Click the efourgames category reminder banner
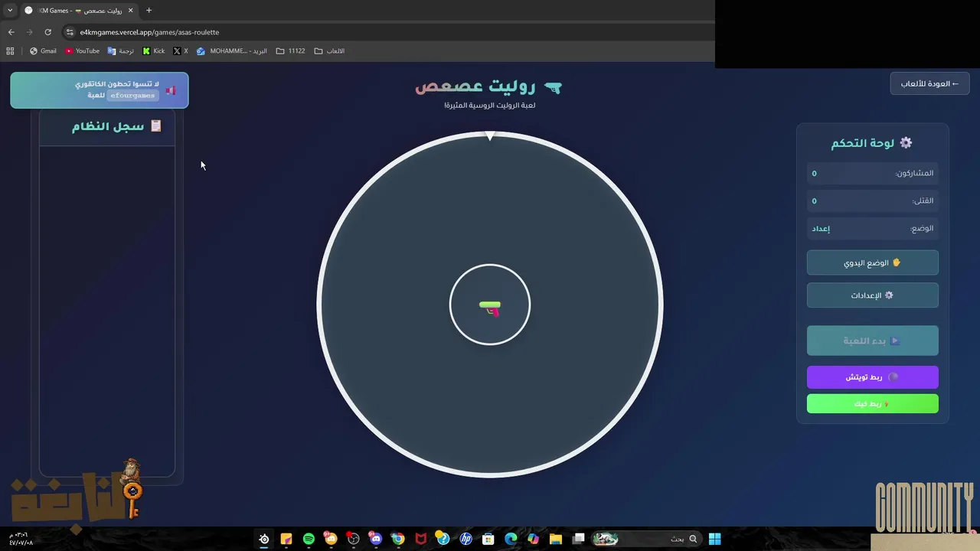The height and width of the screenshot is (551, 980). pyautogui.click(x=100, y=90)
